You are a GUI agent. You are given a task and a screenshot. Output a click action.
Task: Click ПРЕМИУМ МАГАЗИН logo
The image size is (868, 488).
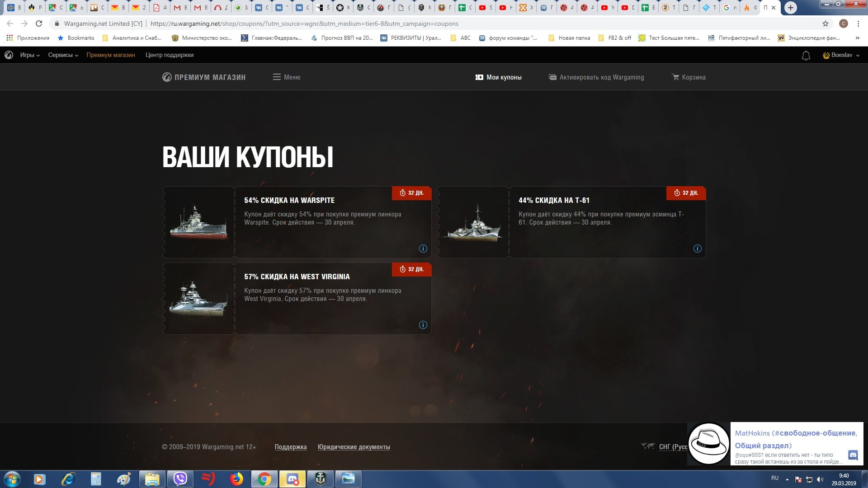click(204, 77)
